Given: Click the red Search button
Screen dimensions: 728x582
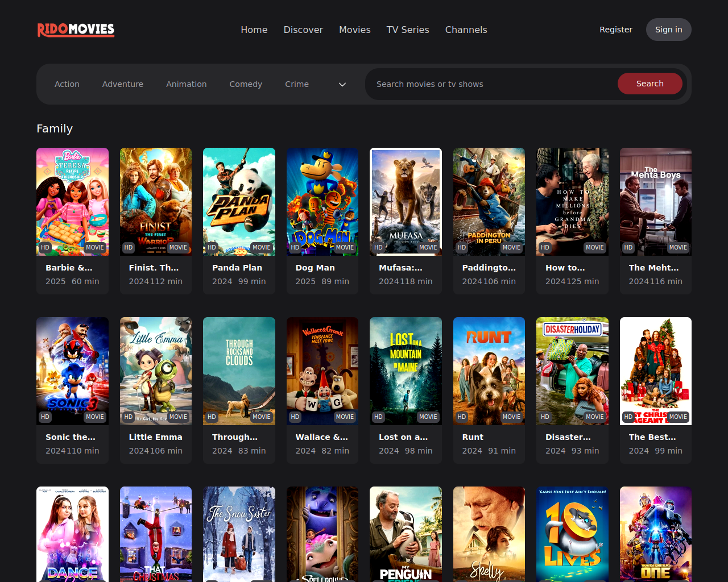Looking at the screenshot, I should [x=650, y=84].
